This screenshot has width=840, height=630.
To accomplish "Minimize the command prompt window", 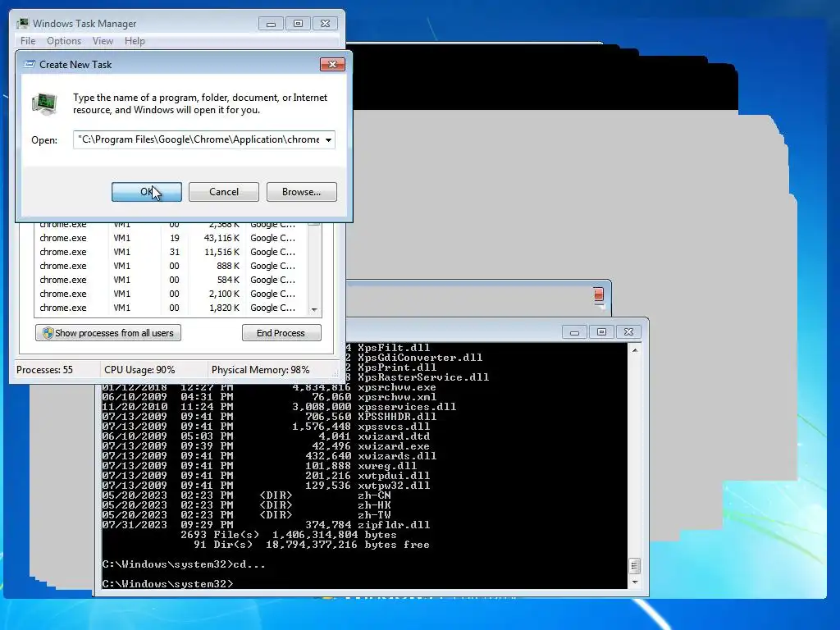I will tap(574, 332).
